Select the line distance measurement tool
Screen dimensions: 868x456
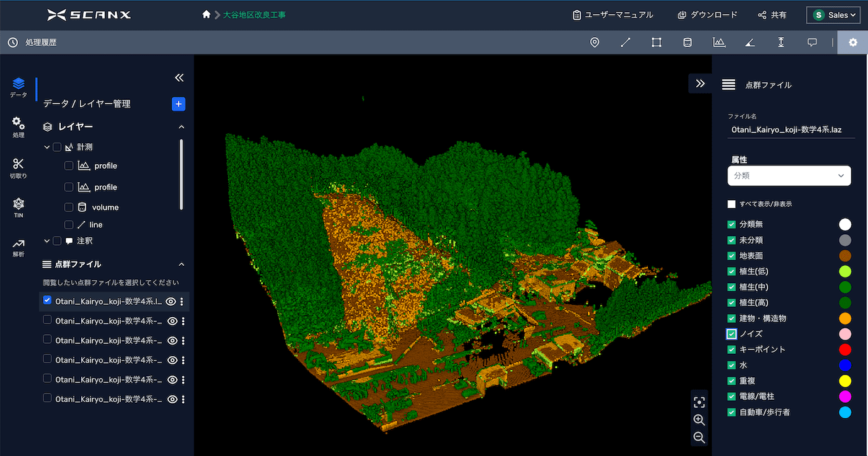(626, 42)
